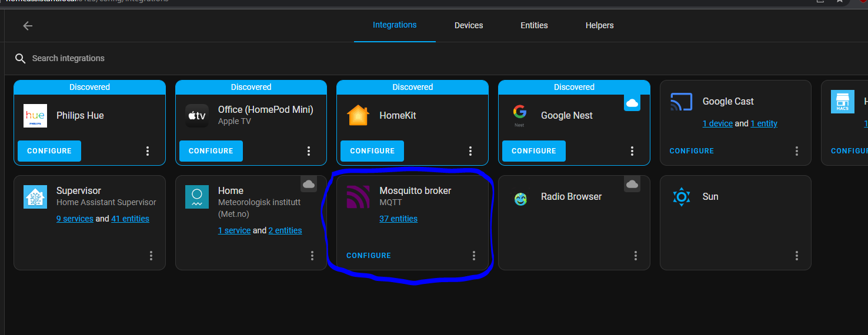This screenshot has height=335, width=868.
Task: Click Configure on Google Cast card
Action: (x=692, y=151)
